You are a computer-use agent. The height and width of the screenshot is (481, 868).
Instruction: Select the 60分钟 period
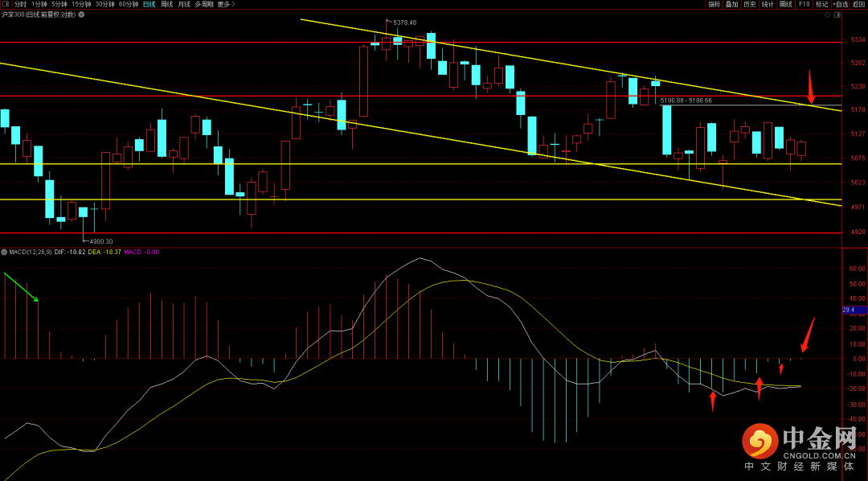point(128,4)
